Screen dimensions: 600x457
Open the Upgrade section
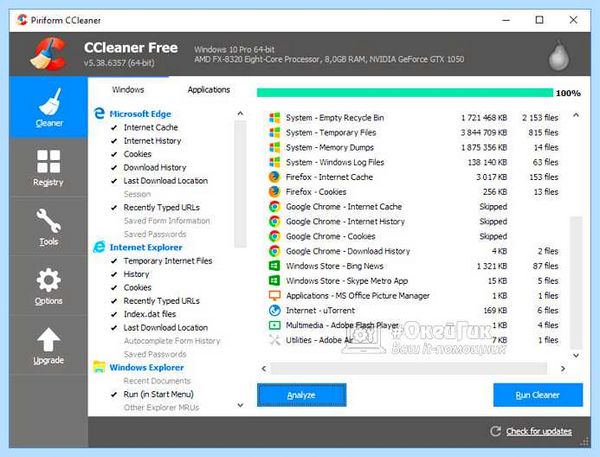pyautogui.click(x=49, y=345)
